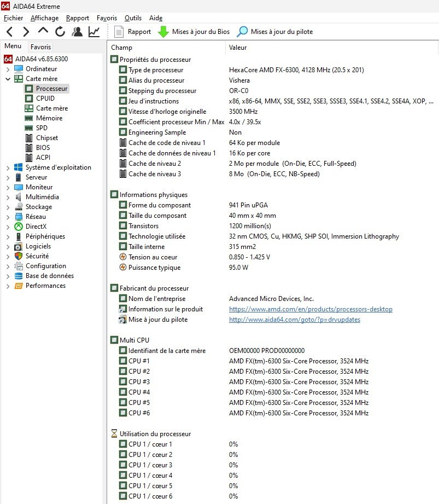Open the amd.com processors-desktop link
The image size is (439, 504).
pos(311,309)
